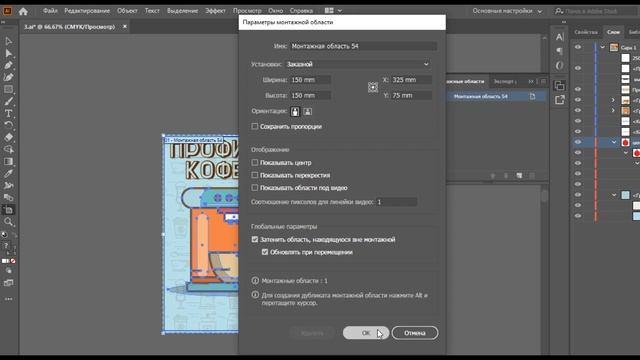This screenshot has height=360, width=640.
Task: Select the Zoom tool
Action: (x=9, y=222)
